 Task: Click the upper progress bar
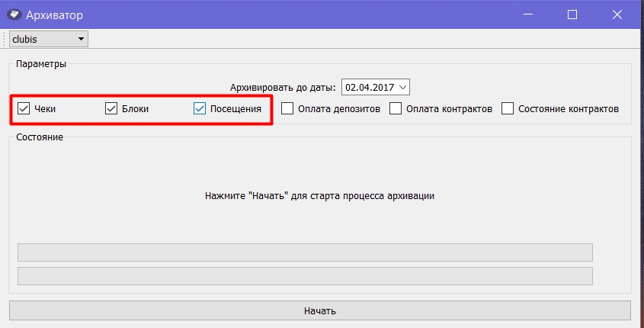pyautogui.click(x=305, y=252)
